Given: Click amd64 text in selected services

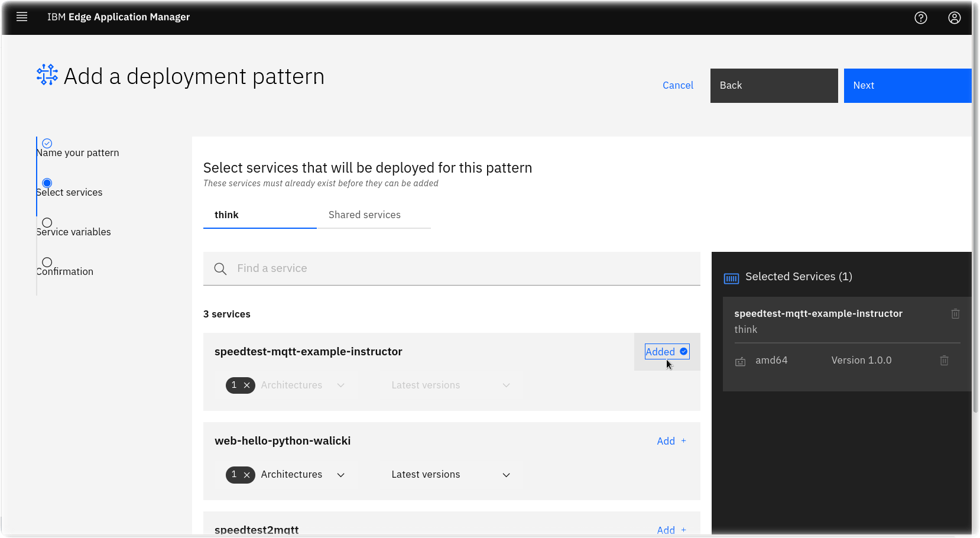Looking at the screenshot, I should pyautogui.click(x=771, y=361).
